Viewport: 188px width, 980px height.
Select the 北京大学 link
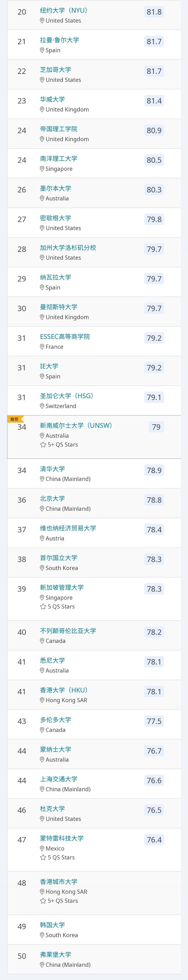click(52, 498)
